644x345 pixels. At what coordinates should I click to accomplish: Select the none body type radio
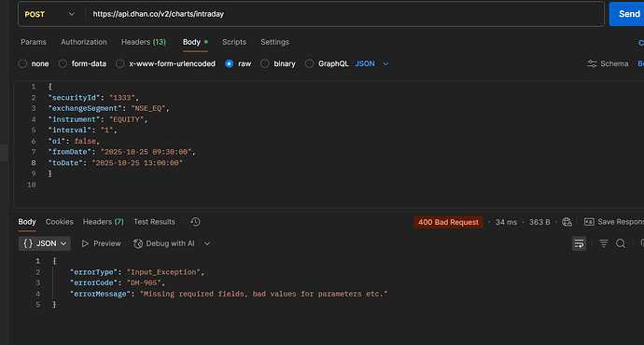22,63
